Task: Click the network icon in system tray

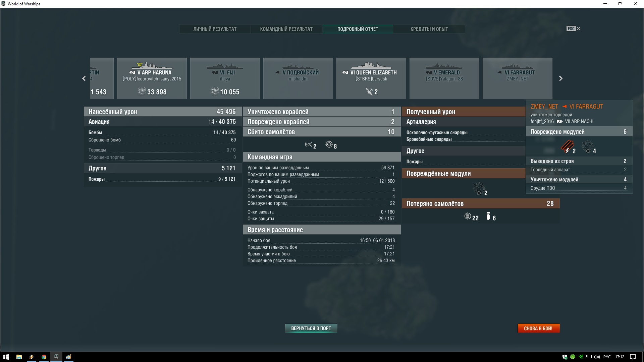Action: (x=589, y=357)
